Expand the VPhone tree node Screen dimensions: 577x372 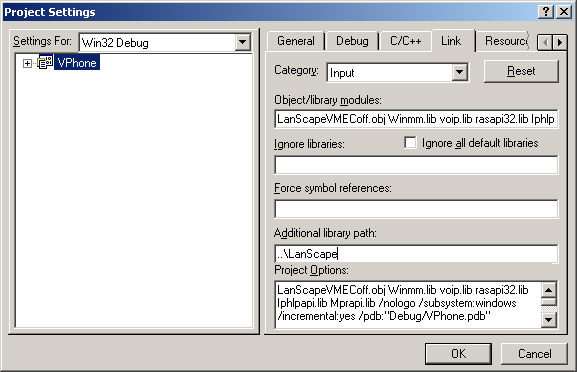pyautogui.click(x=27, y=63)
